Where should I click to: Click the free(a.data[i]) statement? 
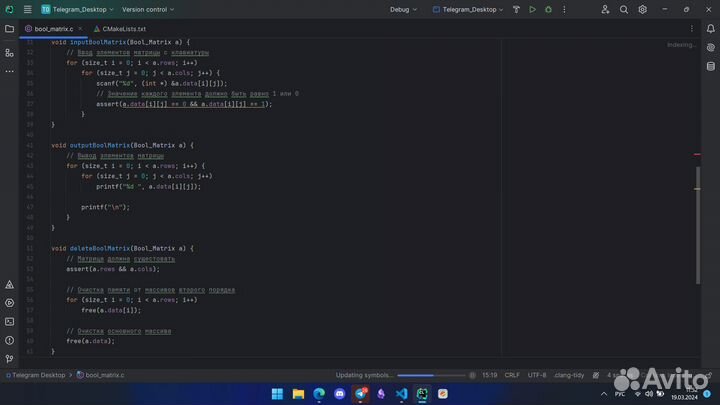coord(111,310)
